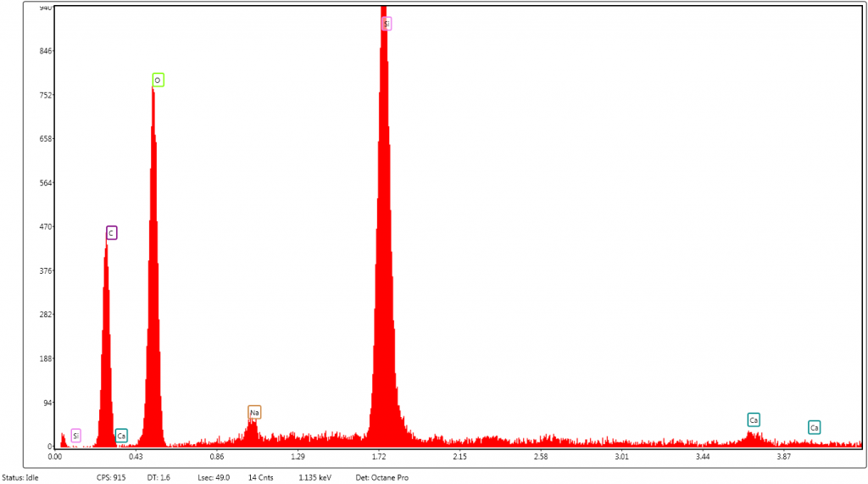
Task: Click the 658 y-axis tick label
Action: click(x=46, y=139)
